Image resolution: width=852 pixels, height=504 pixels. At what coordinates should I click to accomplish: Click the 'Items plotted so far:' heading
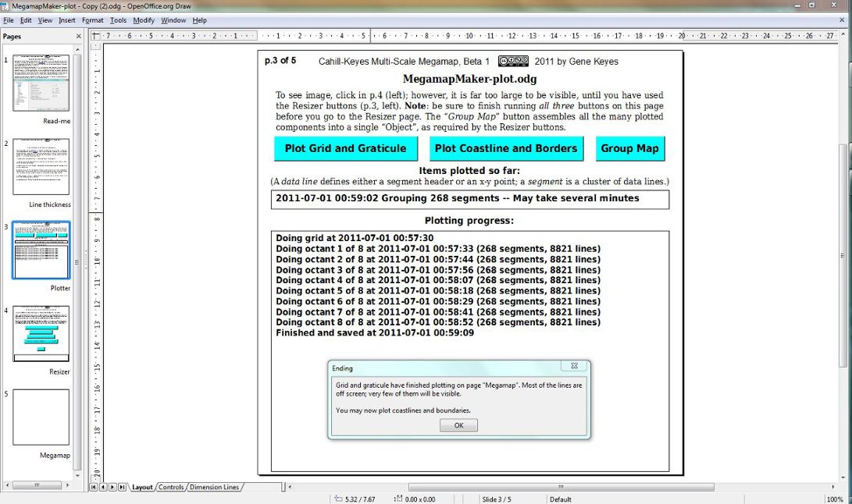click(469, 171)
